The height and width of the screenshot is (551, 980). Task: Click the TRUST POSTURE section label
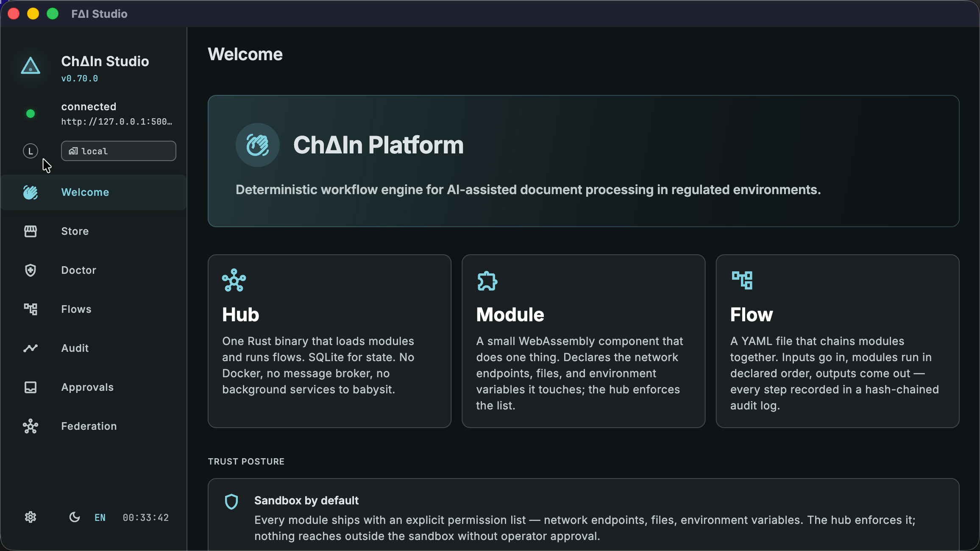pyautogui.click(x=246, y=462)
